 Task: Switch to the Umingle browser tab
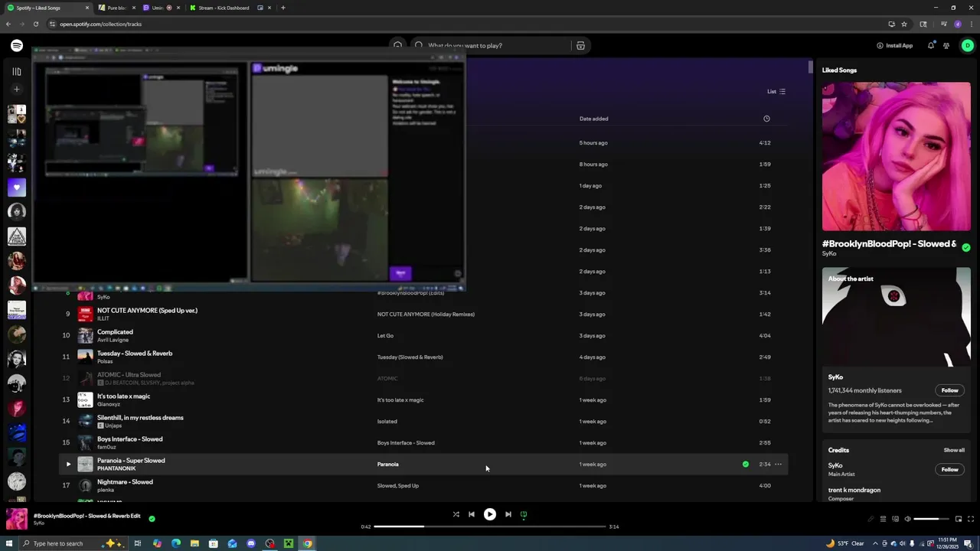click(162, 8)
